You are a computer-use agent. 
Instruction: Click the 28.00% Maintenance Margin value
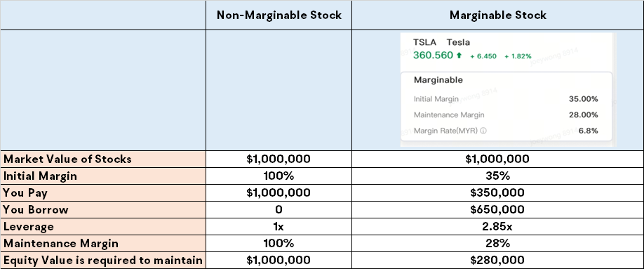[x=583, y=115]
